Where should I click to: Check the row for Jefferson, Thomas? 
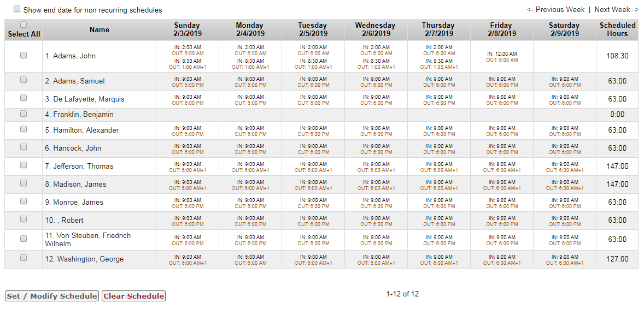coord(24,165)
